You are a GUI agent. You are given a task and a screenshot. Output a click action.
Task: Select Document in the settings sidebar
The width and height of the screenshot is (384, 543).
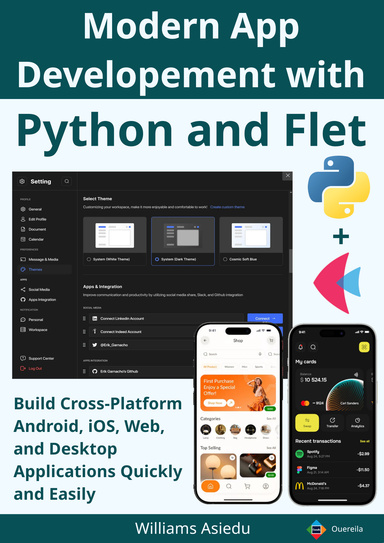[33, 229]
